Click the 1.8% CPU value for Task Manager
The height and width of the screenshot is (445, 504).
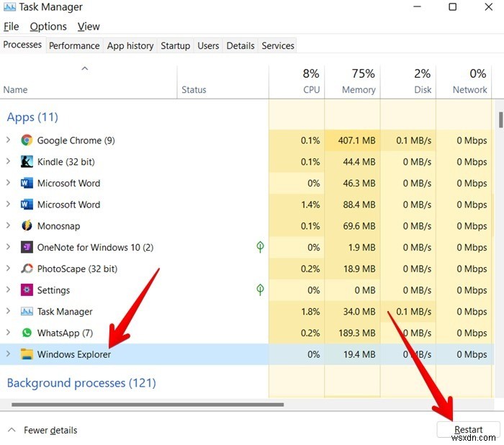(x=310, y=312)
